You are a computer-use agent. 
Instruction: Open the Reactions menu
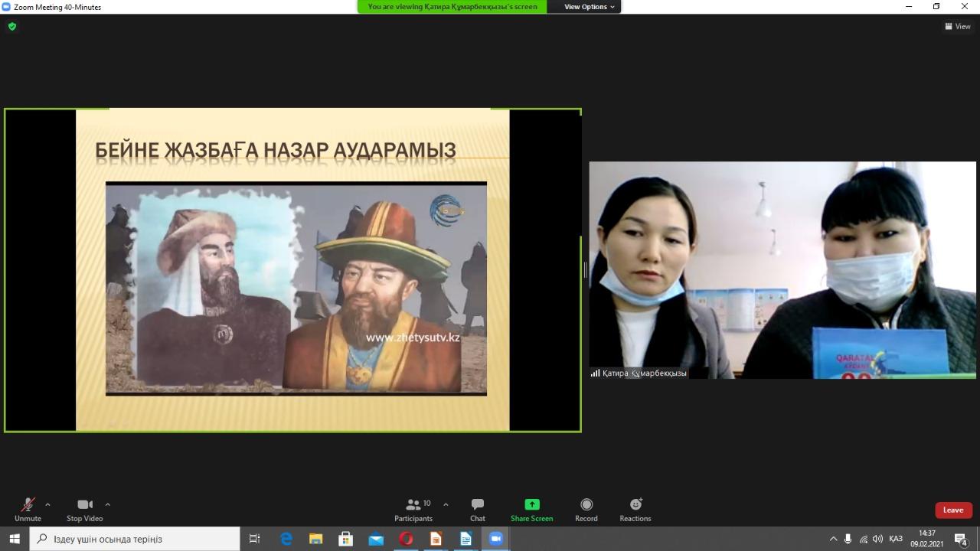click(635, 510)
